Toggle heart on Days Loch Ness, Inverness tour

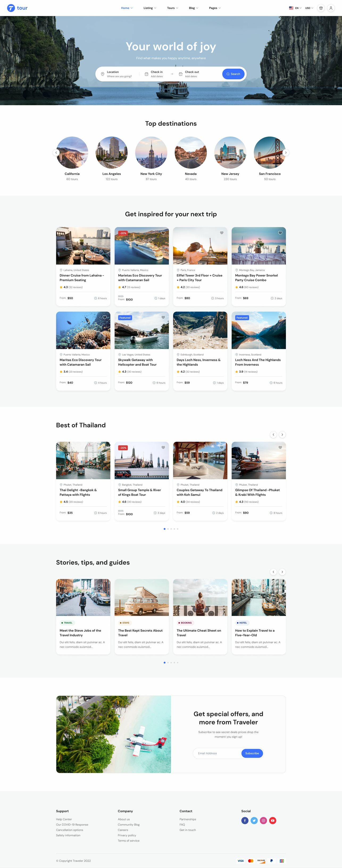click(x=222, y=317)
